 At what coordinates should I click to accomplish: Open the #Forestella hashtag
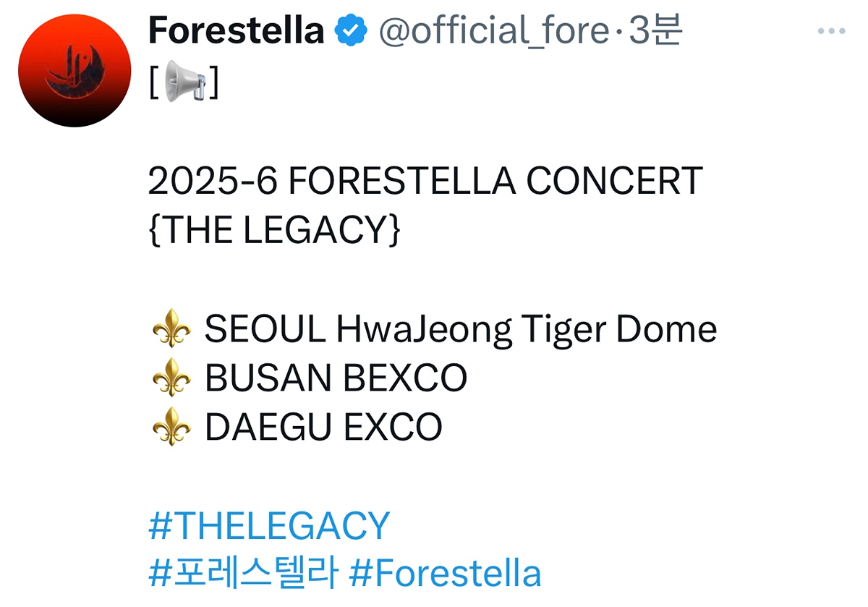click(x=445, y=574)
